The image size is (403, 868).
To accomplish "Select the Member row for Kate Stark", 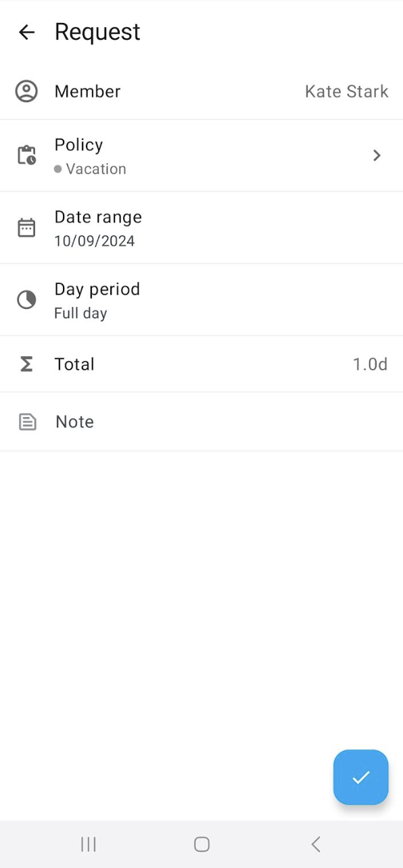I will click(x=201, y=91).
